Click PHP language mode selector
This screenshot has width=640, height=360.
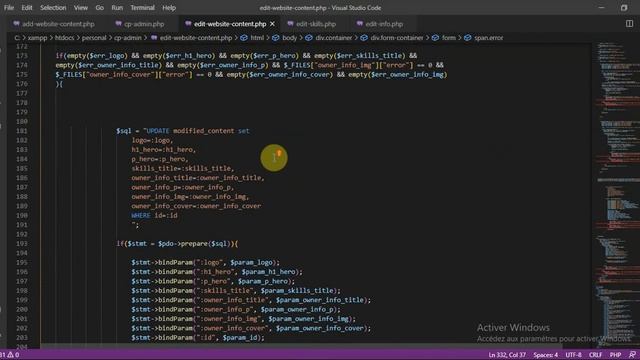(x=615, y=355)
